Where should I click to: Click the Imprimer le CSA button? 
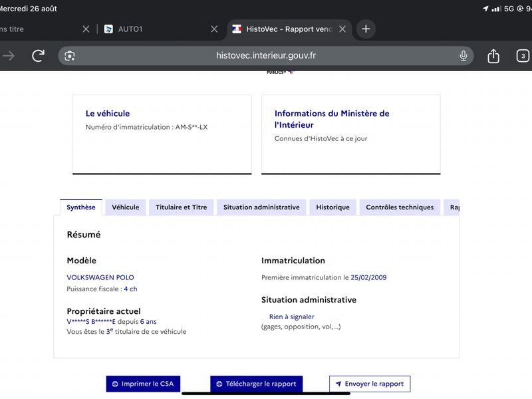(143, 384)
